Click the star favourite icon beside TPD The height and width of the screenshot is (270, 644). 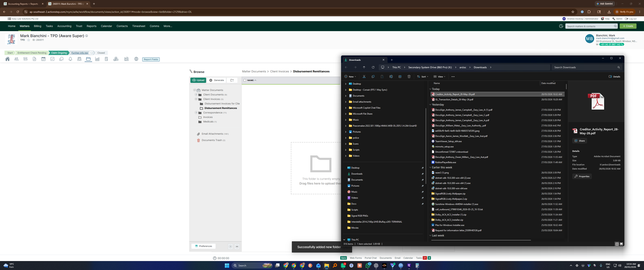28,40
